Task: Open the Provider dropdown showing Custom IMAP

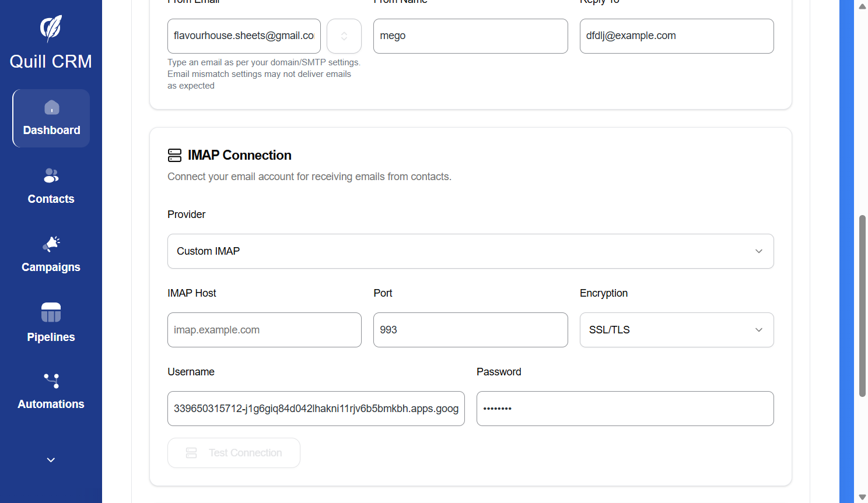Action: click(x=470, y=251)
